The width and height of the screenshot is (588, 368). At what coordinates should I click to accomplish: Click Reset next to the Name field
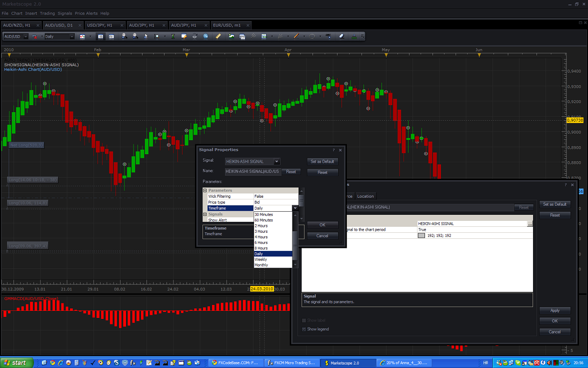tap(291, 172)
